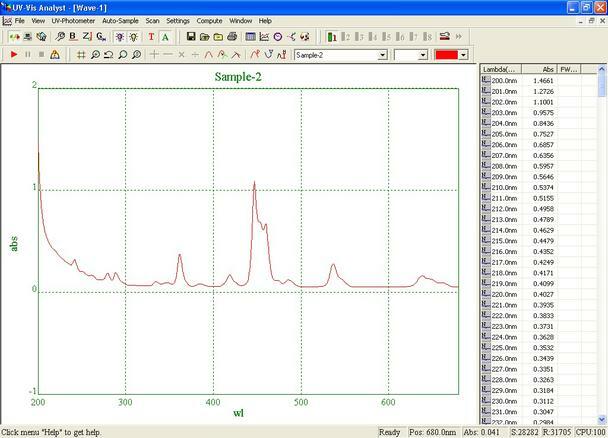Click the plain magnifier zoom icon
Image resolution: width=608 pixels, height=438 pixels.
[x=123, y=55]
